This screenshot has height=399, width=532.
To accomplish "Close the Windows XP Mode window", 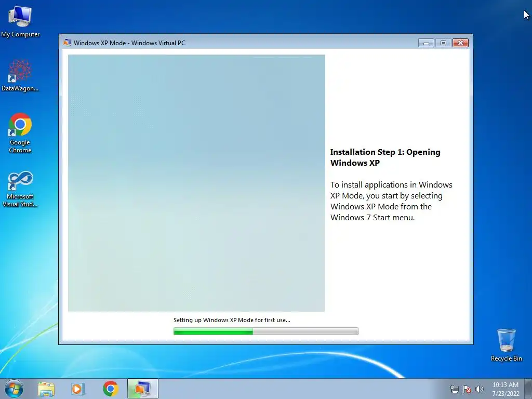I will click(460, 43).
